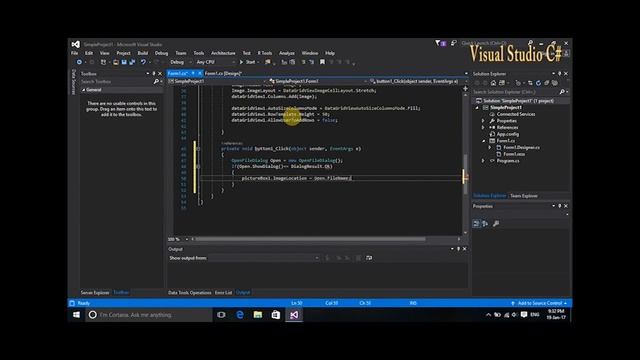
Task: Open the Architecture menu
Action: tap(223, 53)
